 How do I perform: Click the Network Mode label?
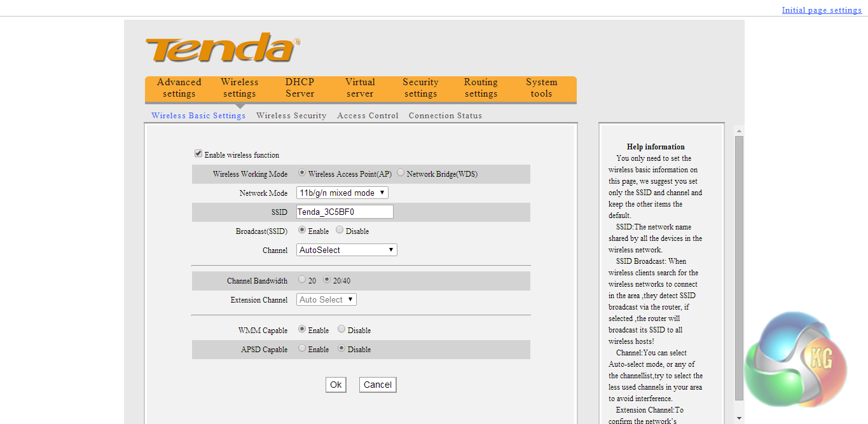(x=263, y=193)
